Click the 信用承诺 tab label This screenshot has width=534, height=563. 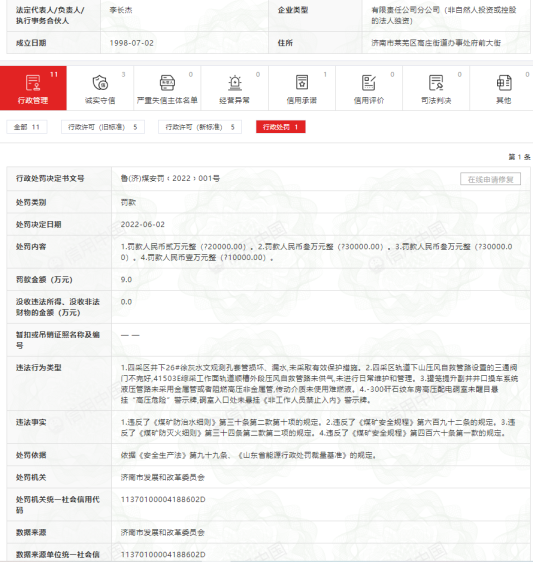[302, 101]
